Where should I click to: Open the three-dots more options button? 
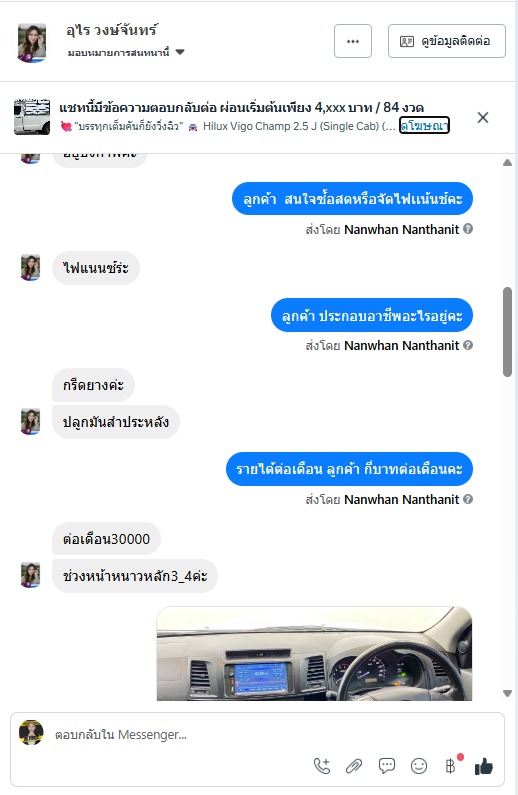pos(353,41)
